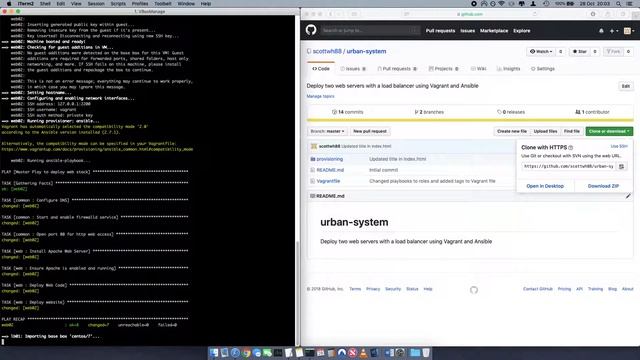
Task: Click the Fork button
Action: pos(613,51)
